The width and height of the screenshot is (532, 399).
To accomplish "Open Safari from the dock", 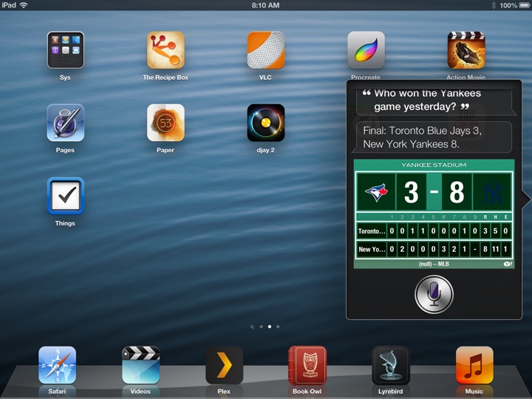I will [x=57, y=365].
